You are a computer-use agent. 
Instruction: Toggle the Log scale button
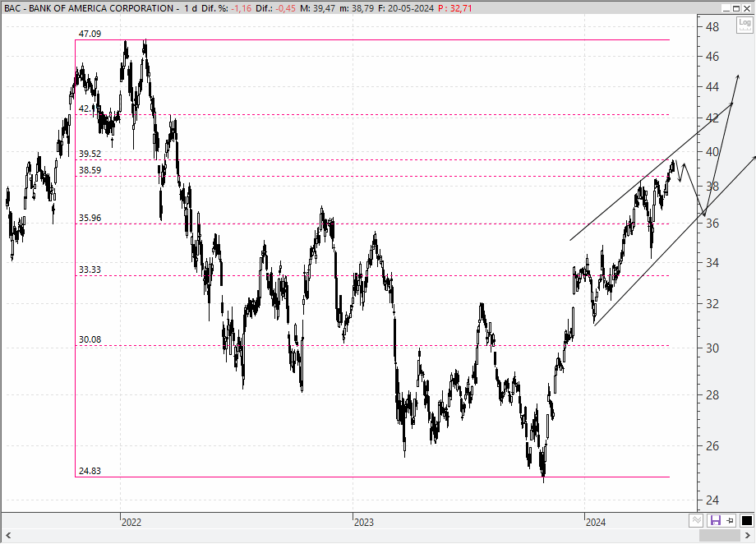pos(744,25)
